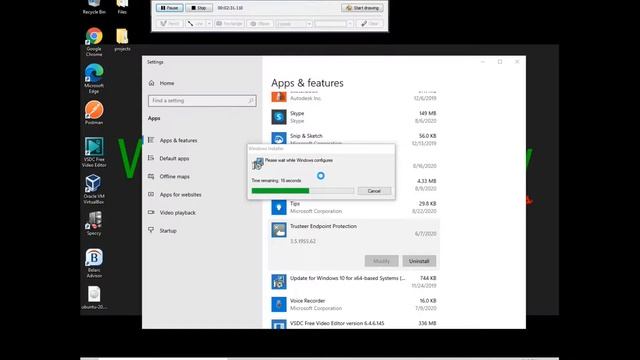
Task: Select the Google Chrome desktop shortcut
Action: click(94, 42)
